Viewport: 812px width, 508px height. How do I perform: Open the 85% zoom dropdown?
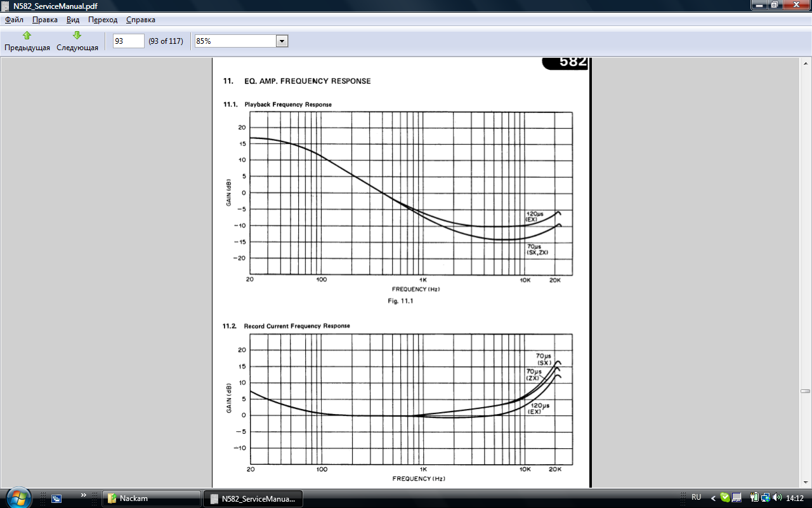(x=282, y=41)
